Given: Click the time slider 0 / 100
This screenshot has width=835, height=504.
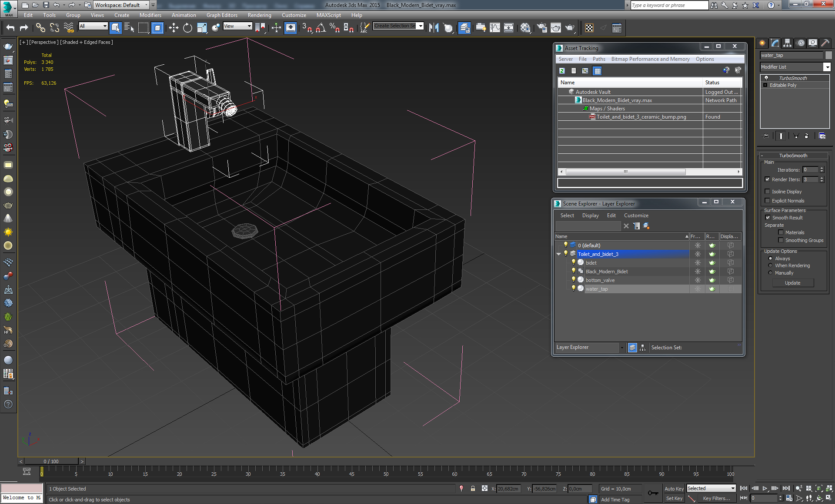Looking at the screenshot, I should (51, 461).
